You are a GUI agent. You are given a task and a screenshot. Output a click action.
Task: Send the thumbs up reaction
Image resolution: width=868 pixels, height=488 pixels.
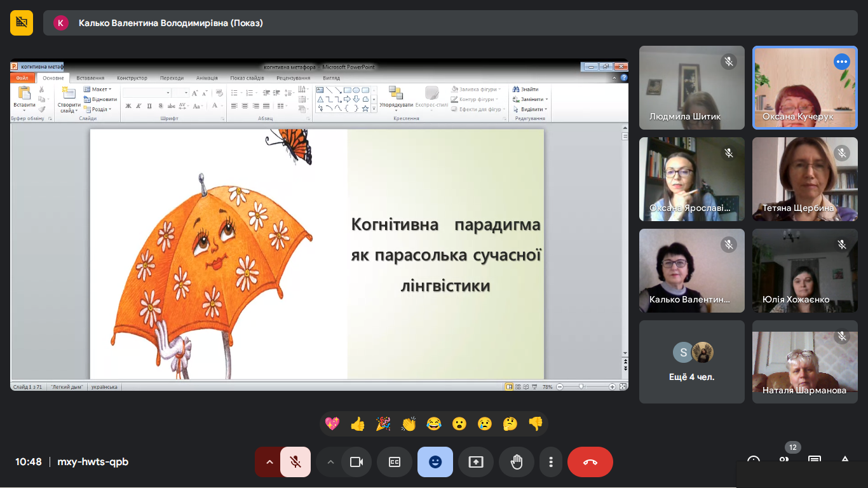click(358, 424)
